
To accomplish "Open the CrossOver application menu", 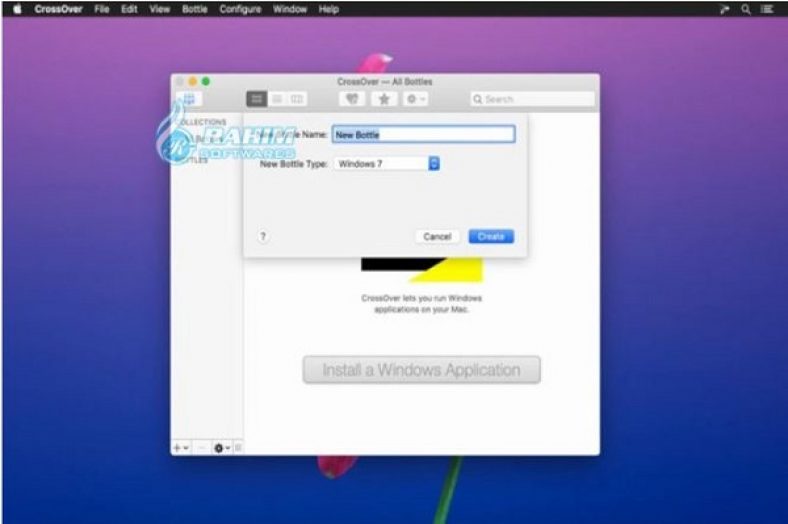I will [58, 9].
